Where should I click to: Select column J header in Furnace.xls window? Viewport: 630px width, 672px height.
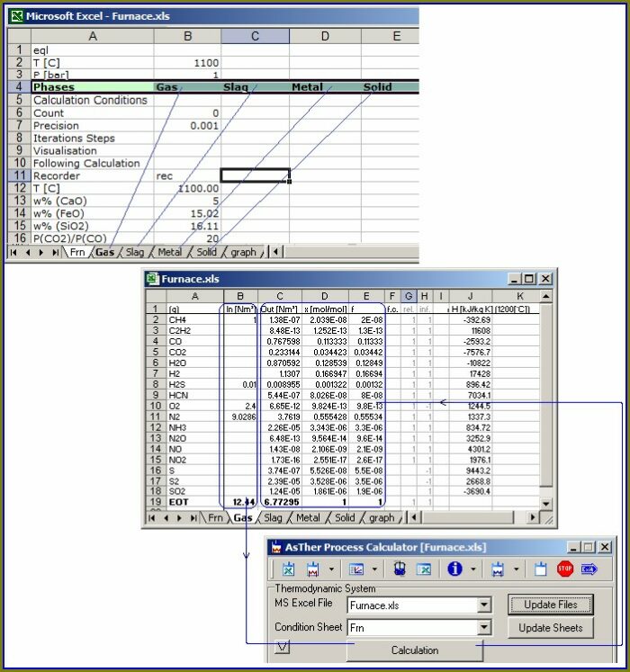coord(470,296)
